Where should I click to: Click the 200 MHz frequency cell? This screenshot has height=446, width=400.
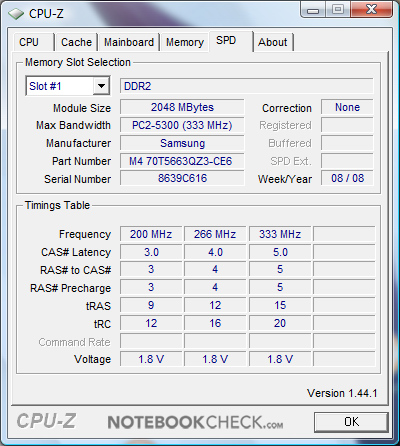point(151,234)
